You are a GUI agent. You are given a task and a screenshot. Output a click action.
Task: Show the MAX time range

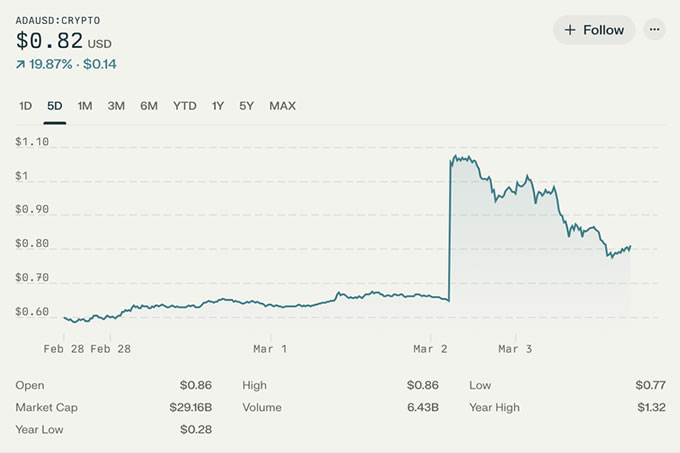tap(282, 106)
